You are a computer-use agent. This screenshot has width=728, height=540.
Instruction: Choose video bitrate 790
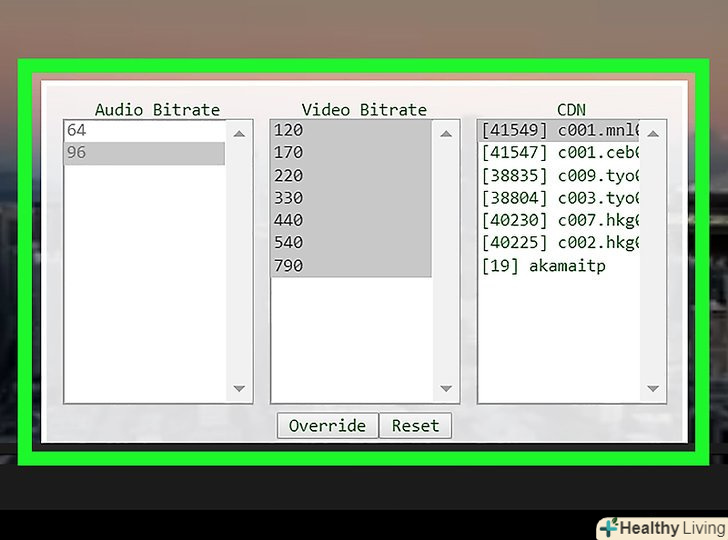350,266
